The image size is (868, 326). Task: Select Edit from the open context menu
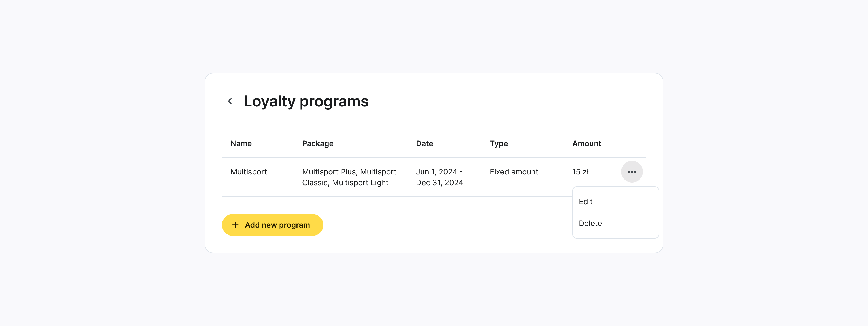[586, 202]
